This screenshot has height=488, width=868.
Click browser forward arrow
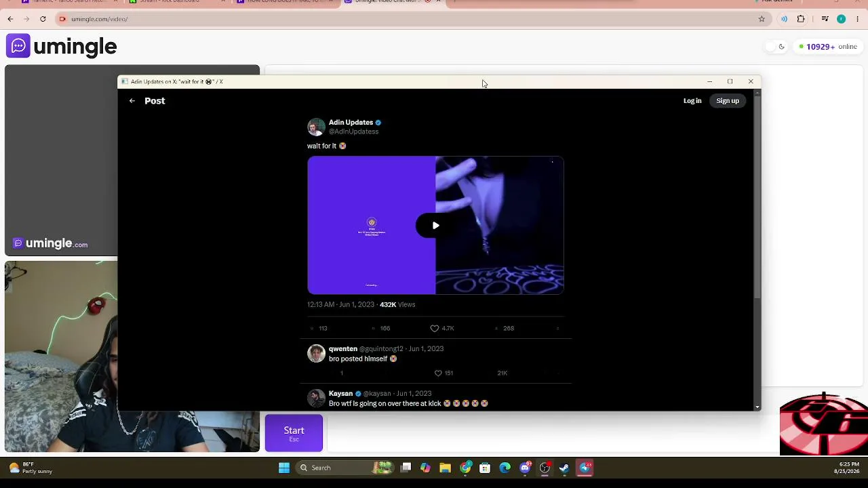coord(26,19)
